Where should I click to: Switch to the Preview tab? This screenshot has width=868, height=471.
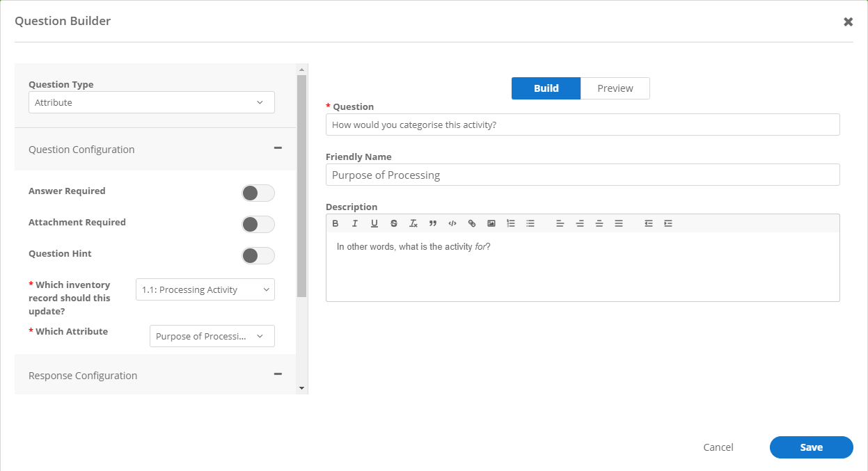pyautogui.click(x=615, y=88)
